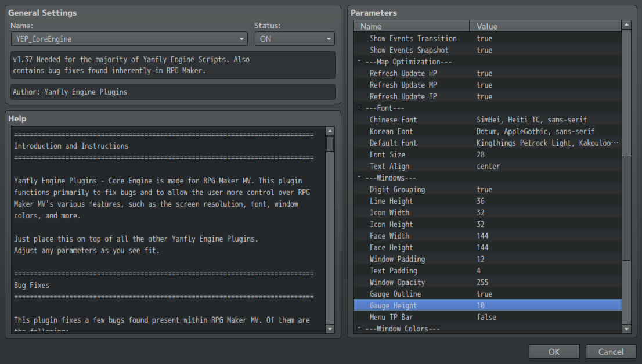Image resolution: width=642 pixels, height=364 pixels.
Task: Click the Line Height value 36
Action: coord(480,201)
